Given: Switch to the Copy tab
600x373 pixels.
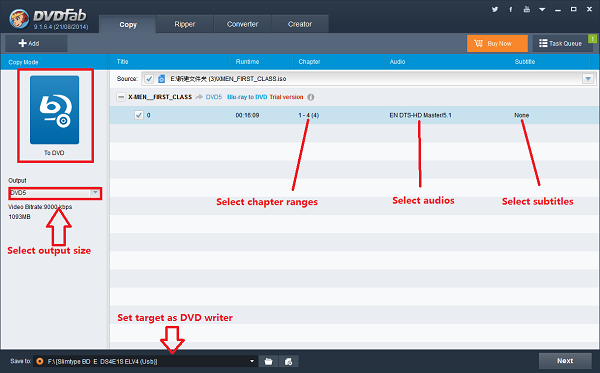Looking at the screenshot, I should coord(128,24).
